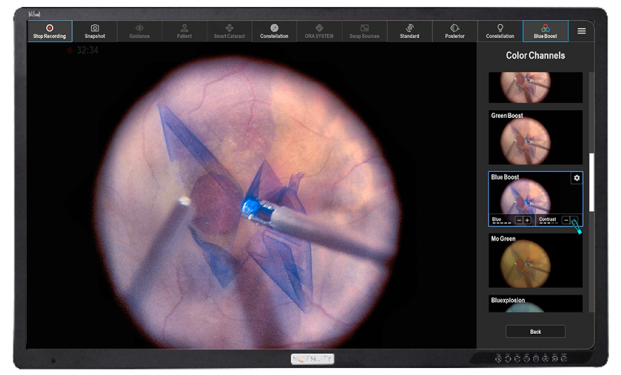Stop the active recording

click(50, 31)
